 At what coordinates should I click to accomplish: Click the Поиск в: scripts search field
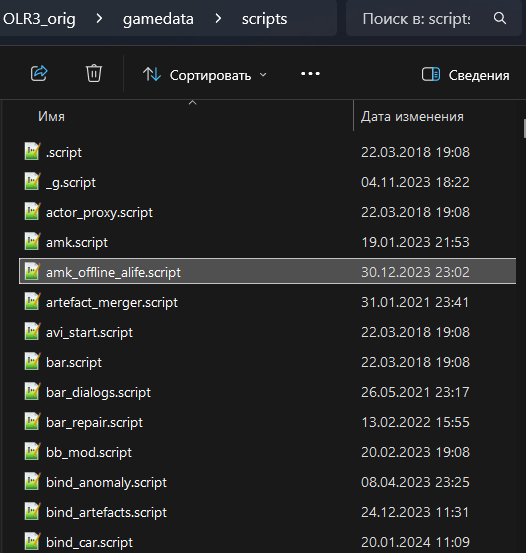pyautogui.click(x=416, y=19)
